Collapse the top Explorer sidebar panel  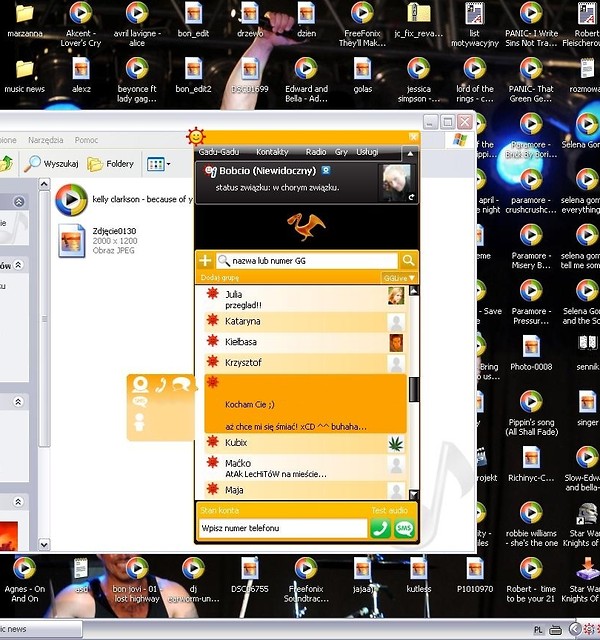pyautogui.click(x=19, y=202)
